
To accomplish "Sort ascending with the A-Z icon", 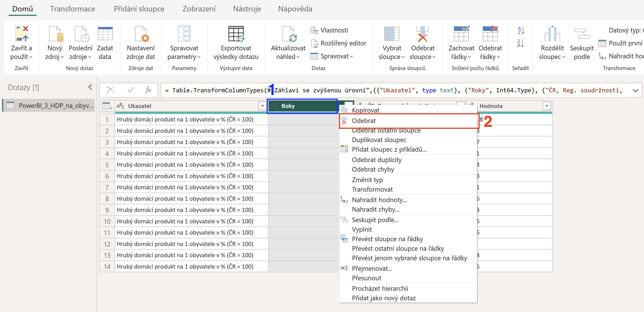I will (x=521, y=30).
